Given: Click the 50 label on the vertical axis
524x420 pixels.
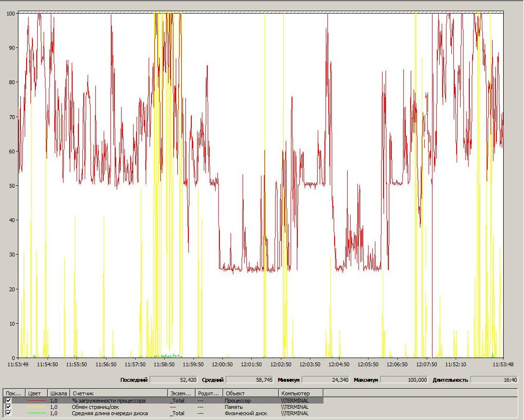Looking at the screenshot, I should pyautogui.click(x=12, y=186).
